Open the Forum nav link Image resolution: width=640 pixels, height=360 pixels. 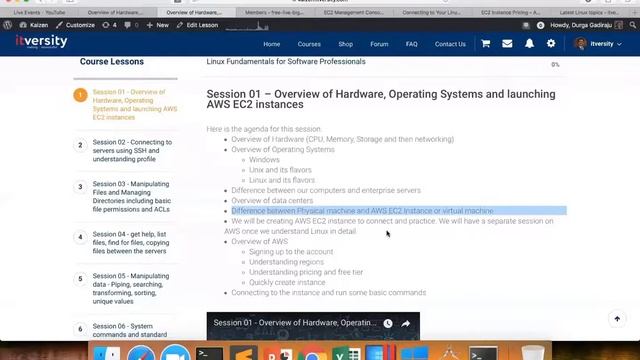(379, 44)
